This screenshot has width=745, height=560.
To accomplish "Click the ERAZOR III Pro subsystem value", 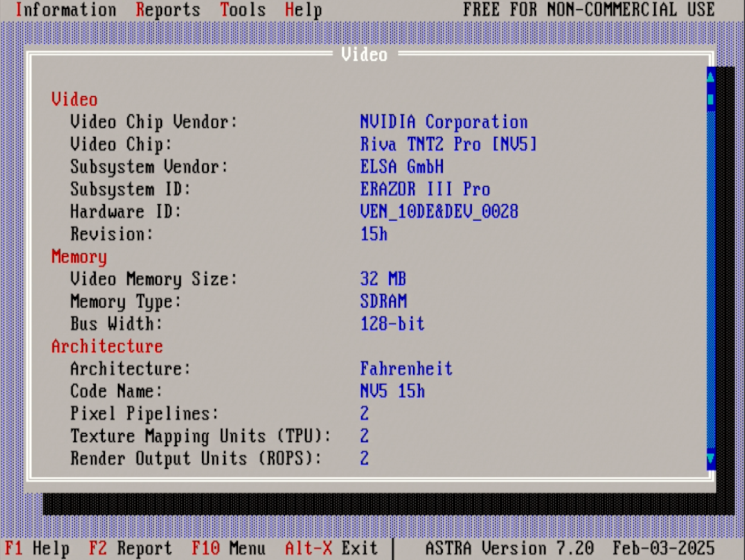I will click(x=425, y=189).
